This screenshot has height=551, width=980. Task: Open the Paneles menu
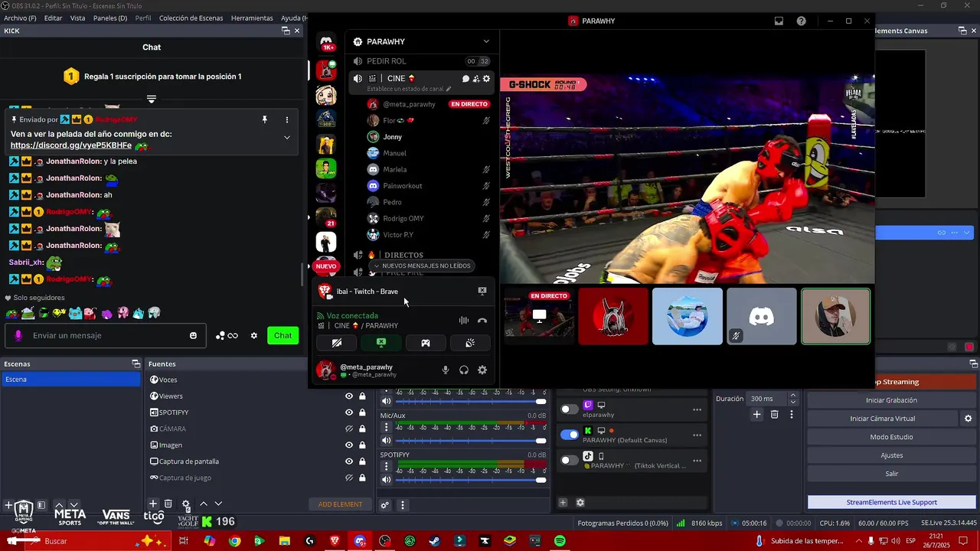tap(110, 18)
